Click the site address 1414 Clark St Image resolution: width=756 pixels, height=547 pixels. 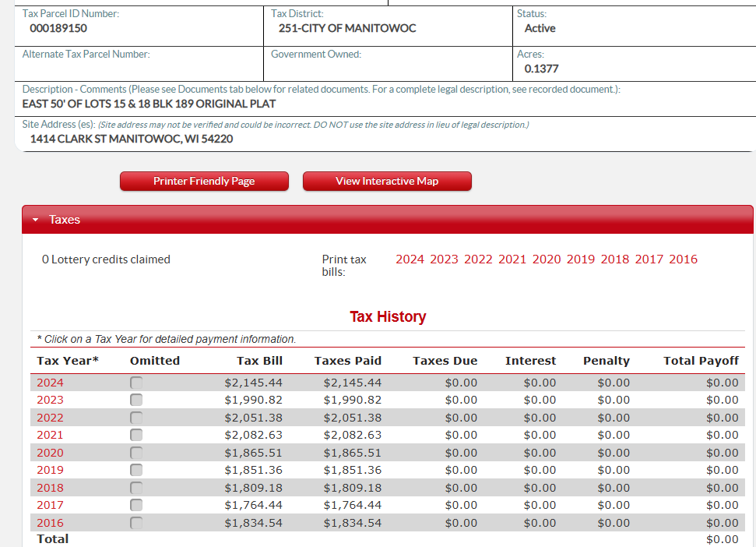click(131, 139)
